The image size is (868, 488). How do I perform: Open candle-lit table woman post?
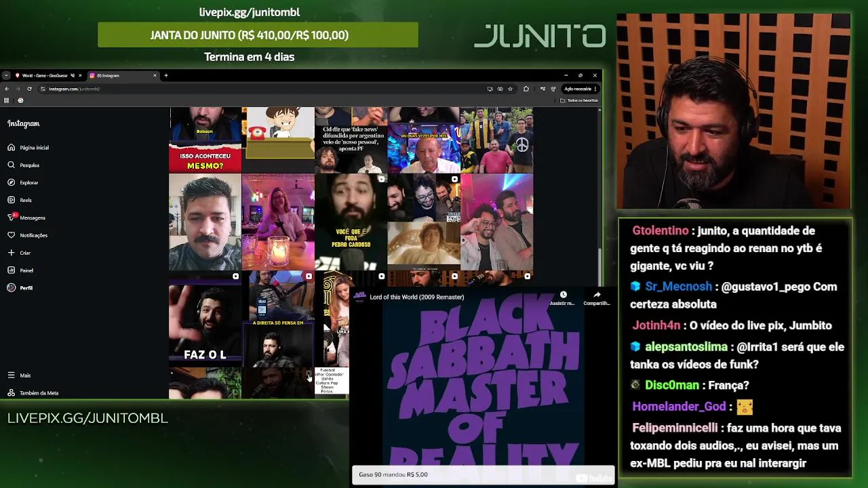278,222
